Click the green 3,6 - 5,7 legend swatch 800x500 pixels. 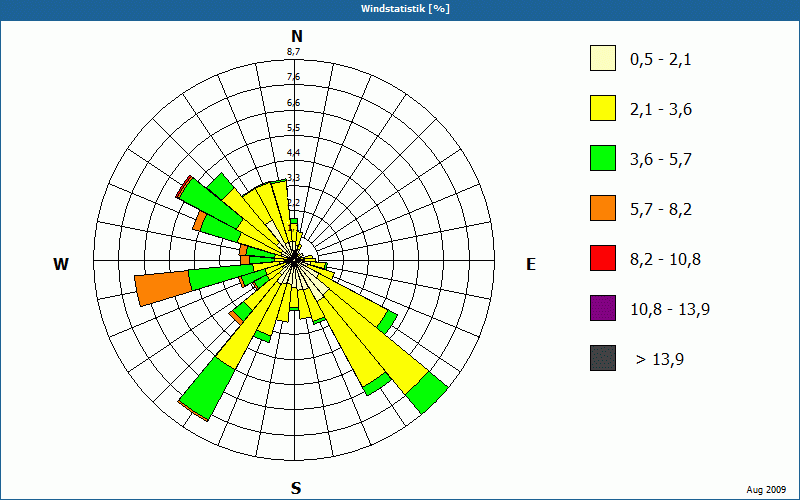[603, 158]
